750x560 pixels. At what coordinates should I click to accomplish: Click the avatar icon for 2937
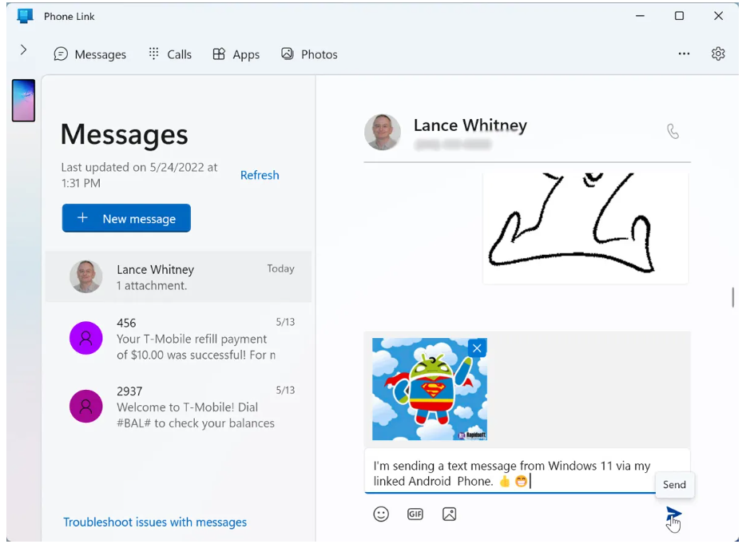pyautogui.click(x=86, y=407)
